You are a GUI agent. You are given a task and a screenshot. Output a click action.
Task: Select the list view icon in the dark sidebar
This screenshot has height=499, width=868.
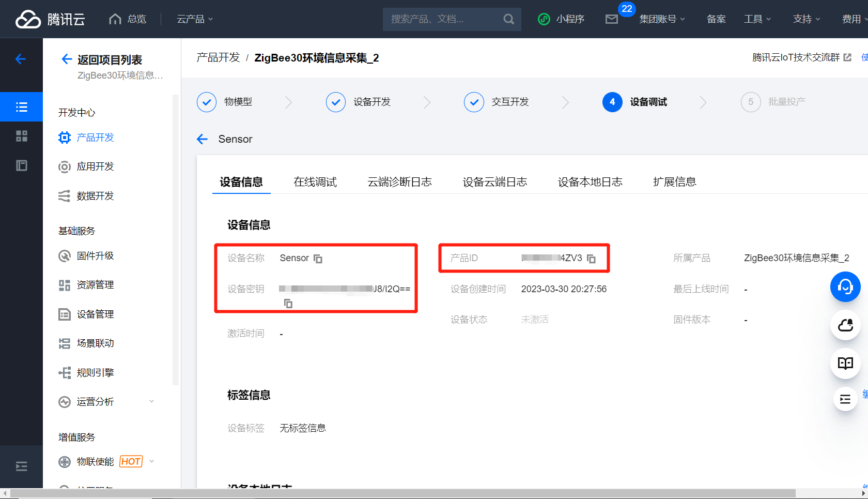click(x=21, y=107)
